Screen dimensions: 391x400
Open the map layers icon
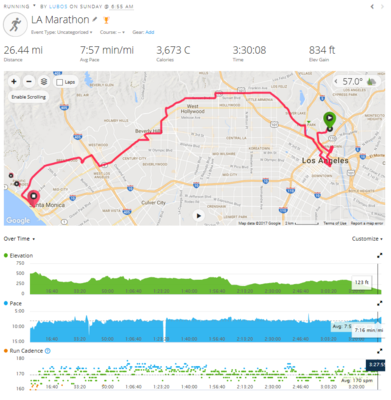(x=44, y=82)
